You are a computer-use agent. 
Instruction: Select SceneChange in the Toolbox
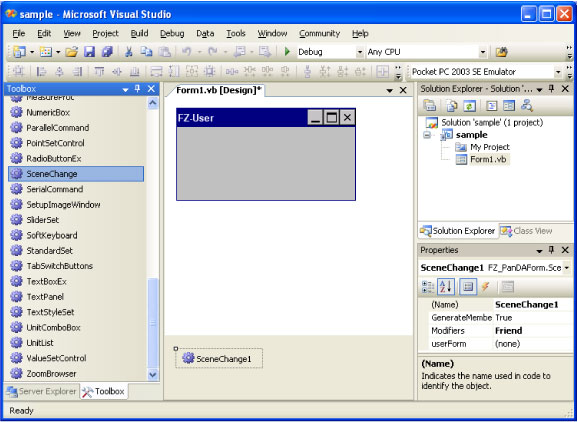[x=76, y=174]
